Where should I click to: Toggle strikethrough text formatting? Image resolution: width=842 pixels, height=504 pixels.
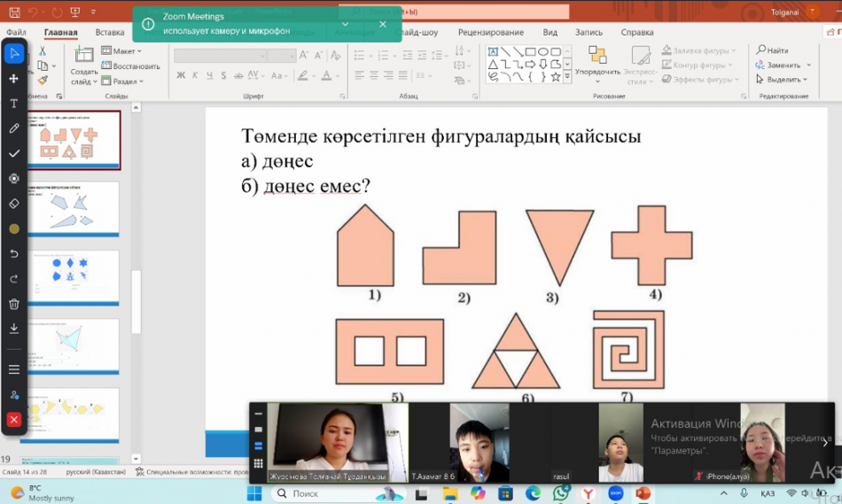pos(238,75)
